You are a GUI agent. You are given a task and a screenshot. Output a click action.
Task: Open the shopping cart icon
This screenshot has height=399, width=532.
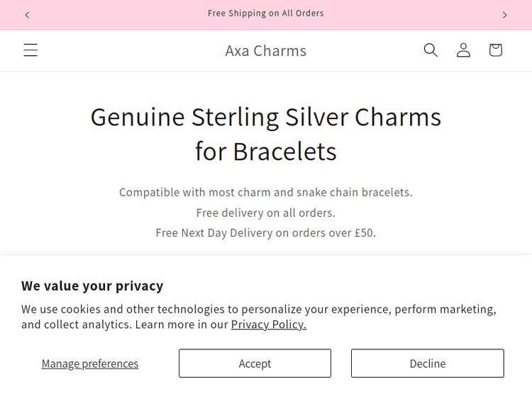point(495,50)
